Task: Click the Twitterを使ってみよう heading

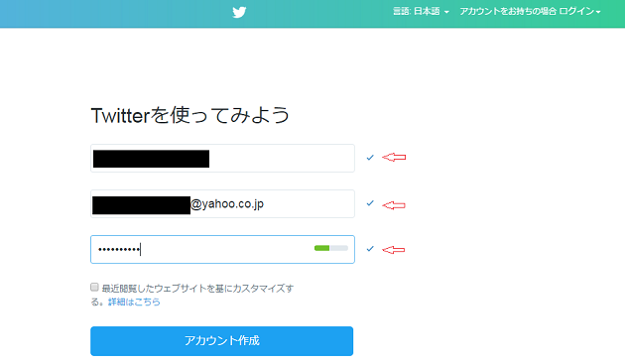Action: pos(190,115)
